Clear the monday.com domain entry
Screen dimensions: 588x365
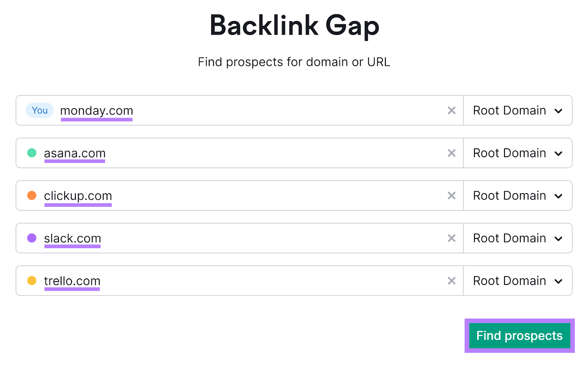pos(451,111)
